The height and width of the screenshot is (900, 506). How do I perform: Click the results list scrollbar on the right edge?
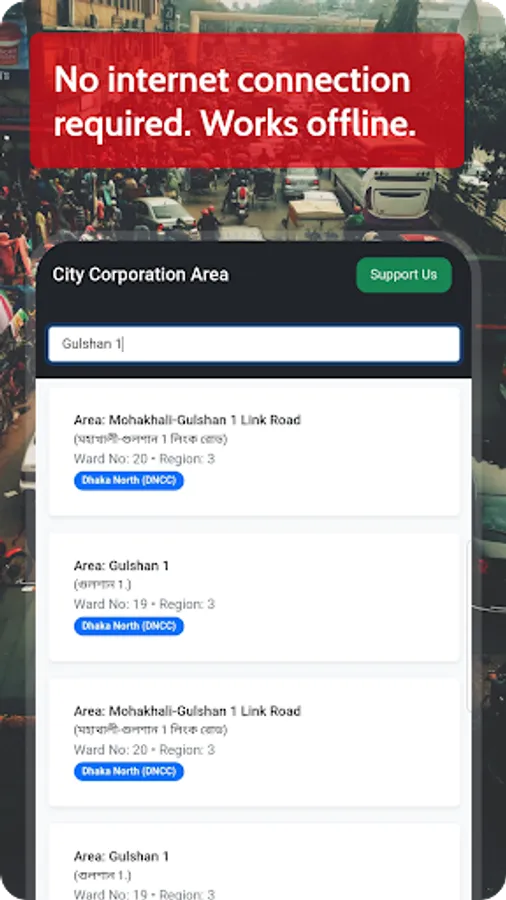[x=470, y=626]
